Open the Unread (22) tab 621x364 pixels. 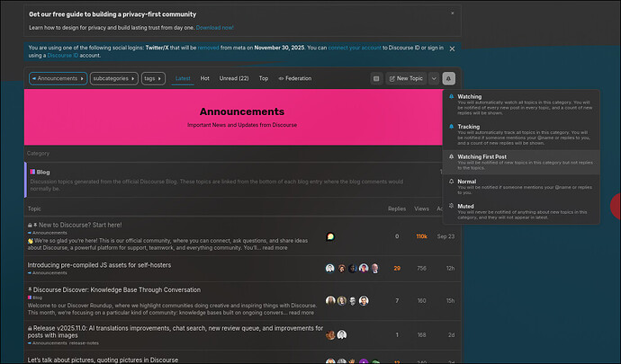[234, 78]
